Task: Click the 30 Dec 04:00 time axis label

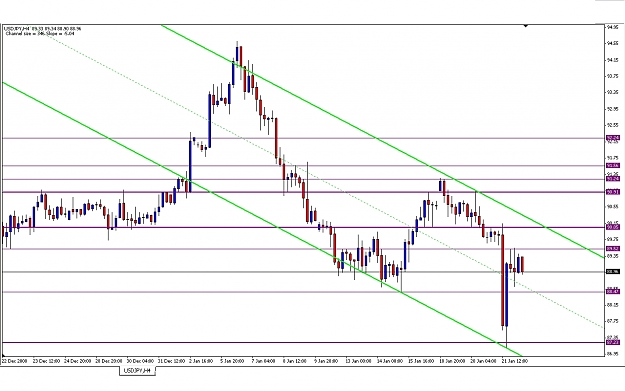Action: click(x=140, y=361)
